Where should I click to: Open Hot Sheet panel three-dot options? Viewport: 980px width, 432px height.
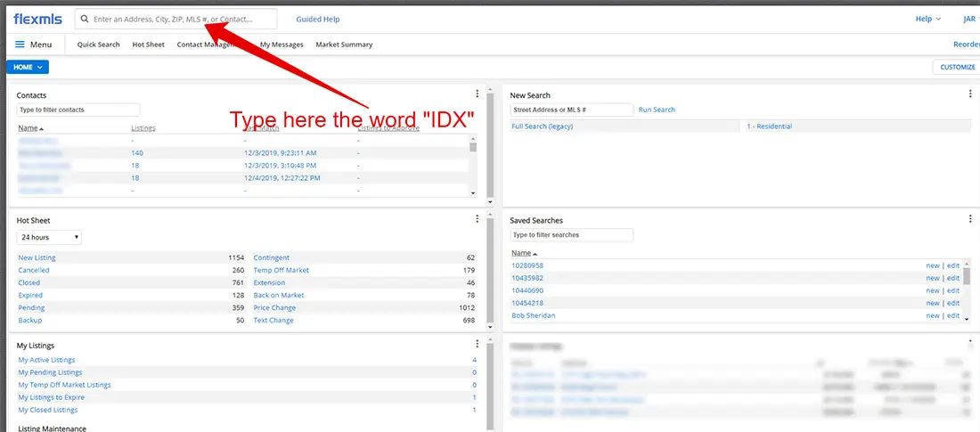tap(478, 220)
